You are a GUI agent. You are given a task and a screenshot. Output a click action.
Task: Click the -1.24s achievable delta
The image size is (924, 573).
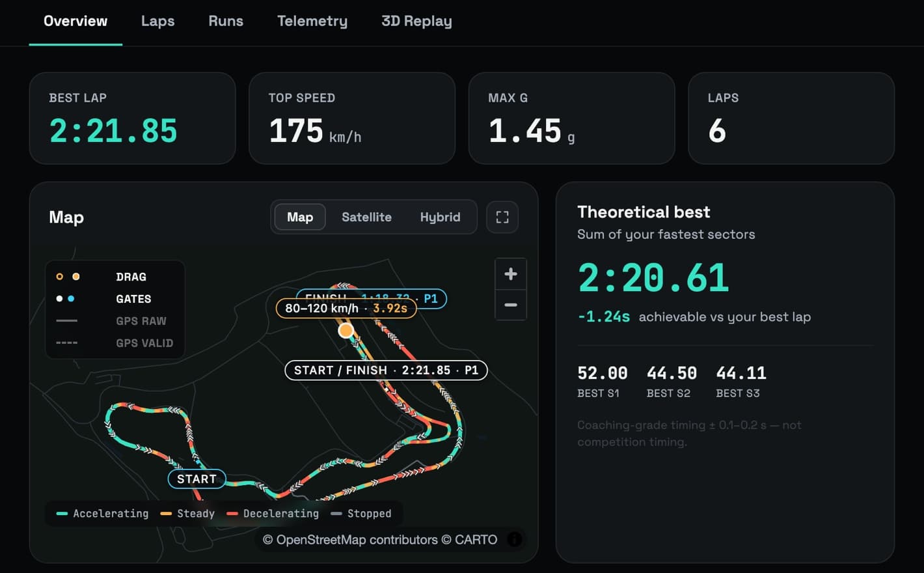[604, 317]
